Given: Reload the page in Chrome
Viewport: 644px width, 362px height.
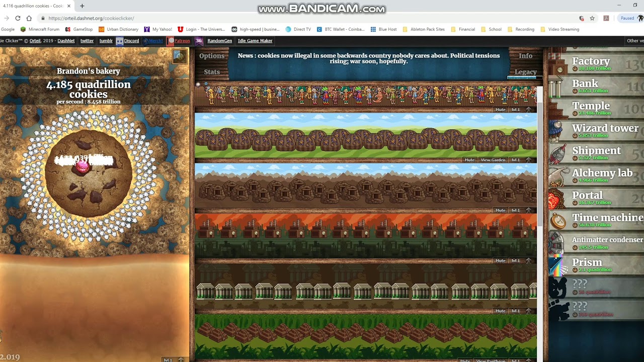Looking at the screenshot, I should tap(18, 18).
